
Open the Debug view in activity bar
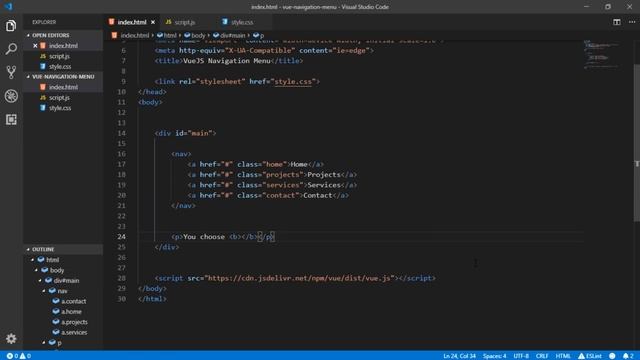11,96
